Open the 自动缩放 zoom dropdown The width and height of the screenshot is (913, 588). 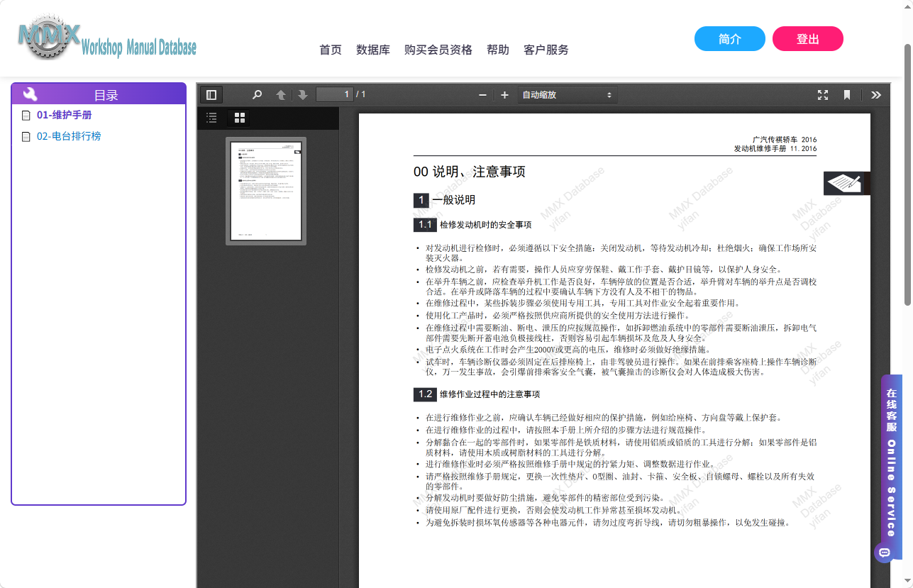[568, 95]
